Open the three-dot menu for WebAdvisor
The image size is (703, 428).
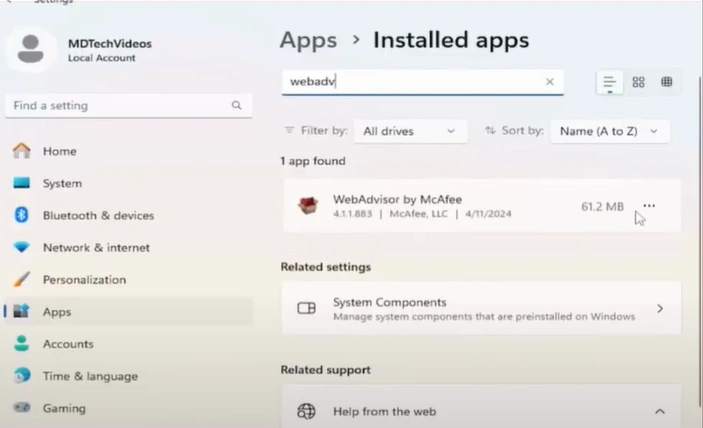(x=649, y=206)
